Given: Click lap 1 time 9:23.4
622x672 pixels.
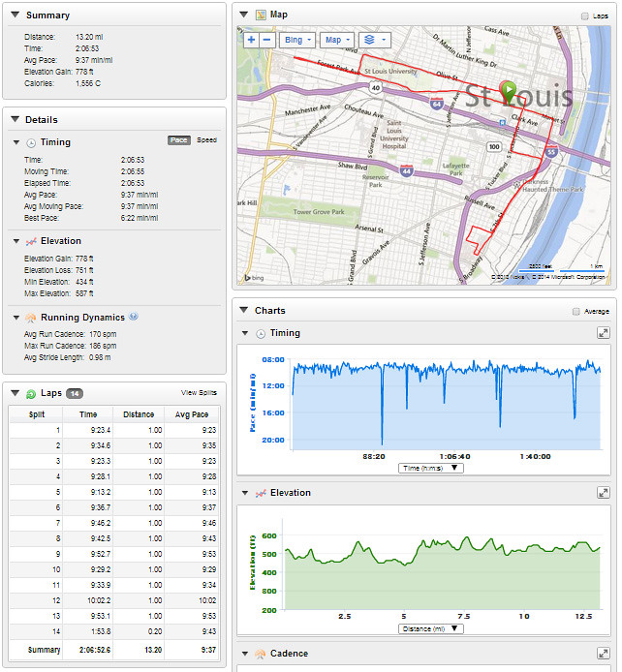Looking at the screenshot, I should 101,430.
